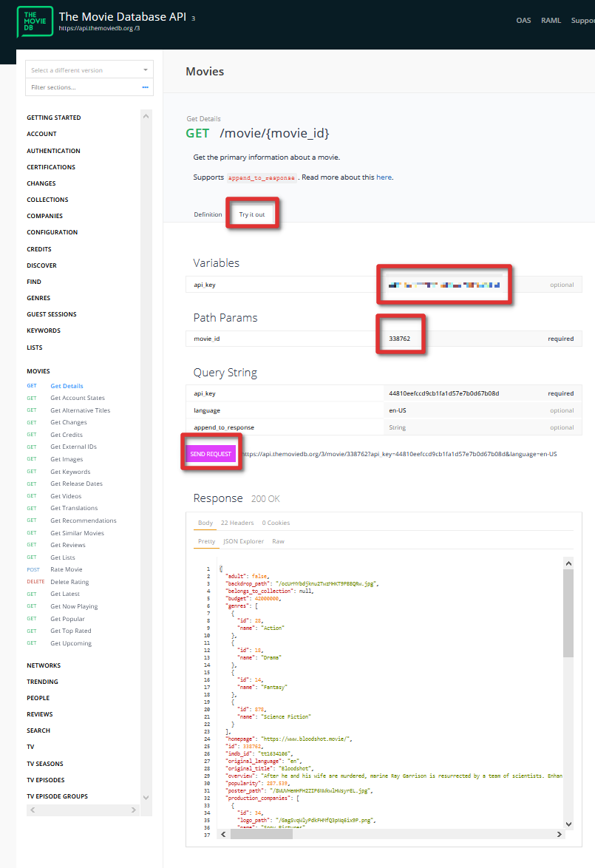Screen dimensions: 595x868
Task: Expand the Certifications section
Action: point(51,167)
